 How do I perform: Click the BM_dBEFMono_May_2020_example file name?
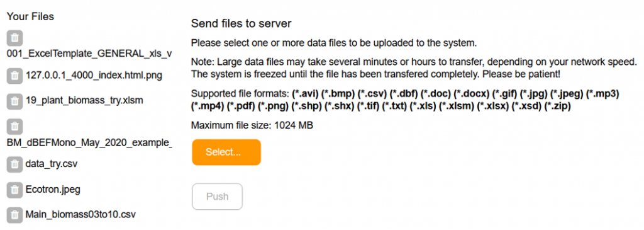(89, 143)
